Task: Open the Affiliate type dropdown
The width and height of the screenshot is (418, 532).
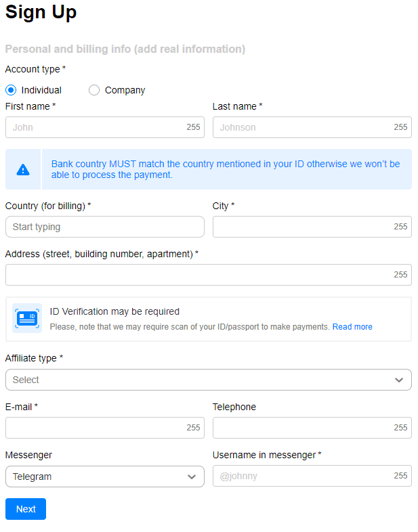Action: [x=209, y=380]
